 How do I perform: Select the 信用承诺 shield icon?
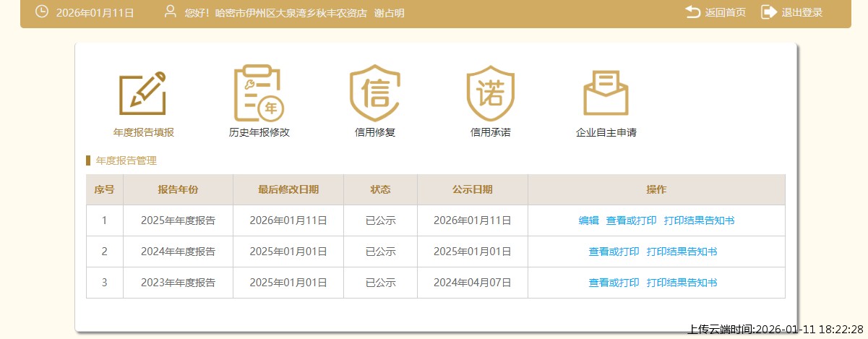[x=490, y=94]
